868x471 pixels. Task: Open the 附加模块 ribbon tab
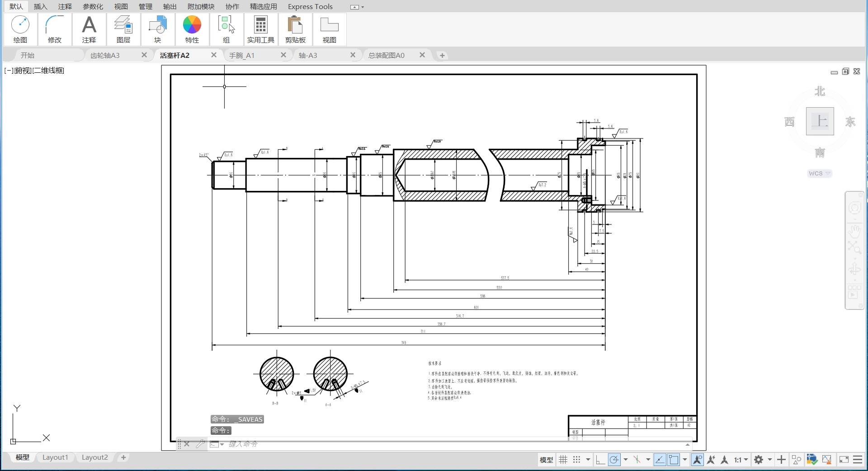point(201,6)
